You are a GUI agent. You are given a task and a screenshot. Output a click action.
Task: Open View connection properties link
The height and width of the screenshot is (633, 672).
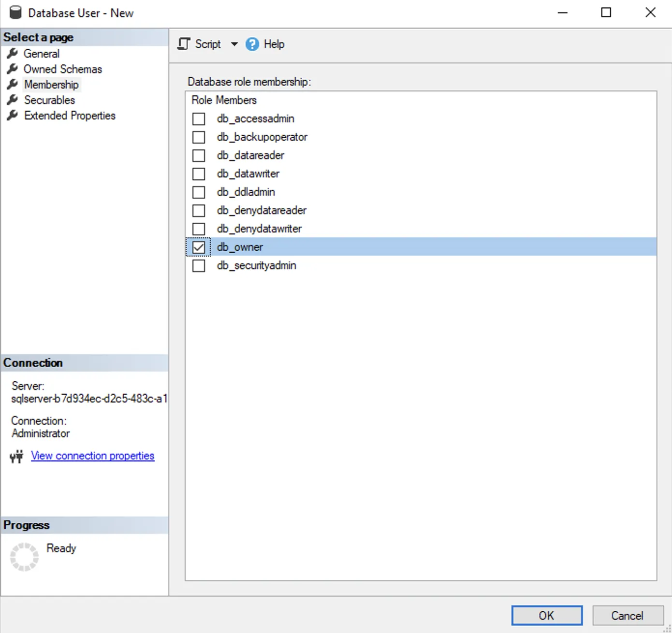click(92, 456)
